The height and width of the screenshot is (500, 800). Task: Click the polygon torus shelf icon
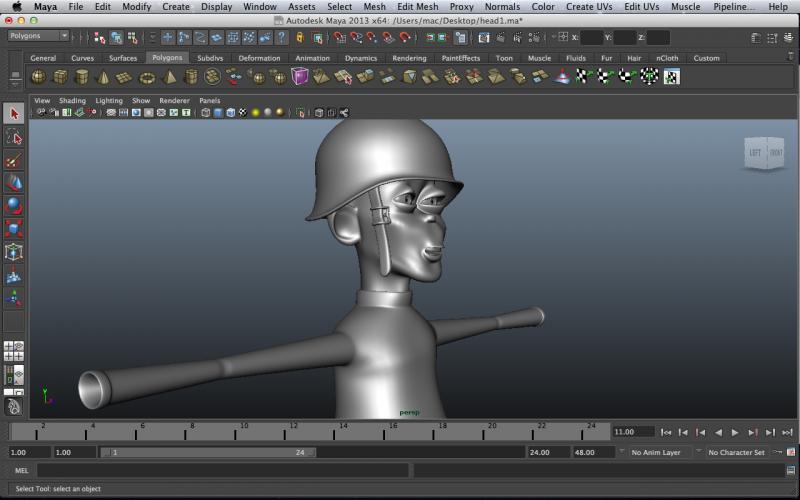tap(147, 77)
